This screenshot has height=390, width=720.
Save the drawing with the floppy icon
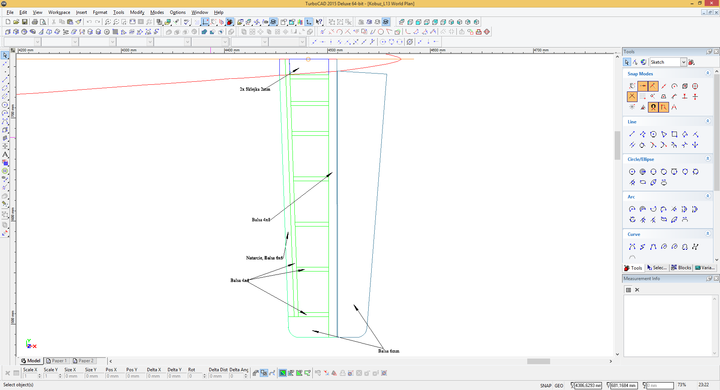pos(25,22)
